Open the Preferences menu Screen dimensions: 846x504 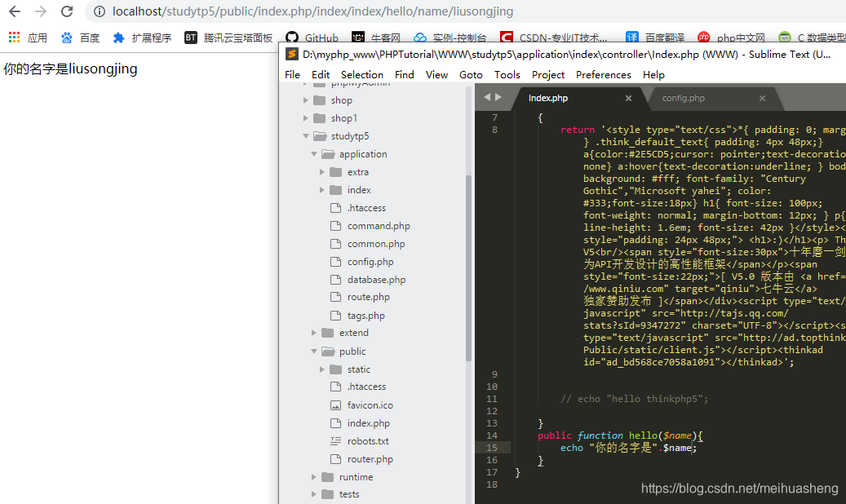[x=603, y=75]
